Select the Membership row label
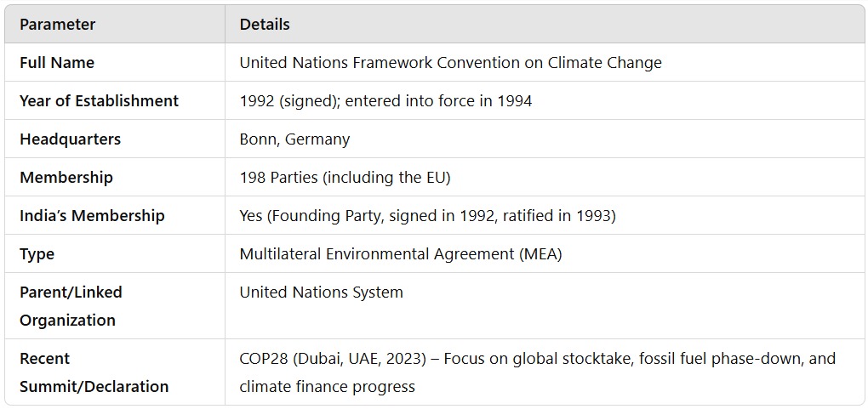The width and height of the screenshot is (868, 409). 66,177
